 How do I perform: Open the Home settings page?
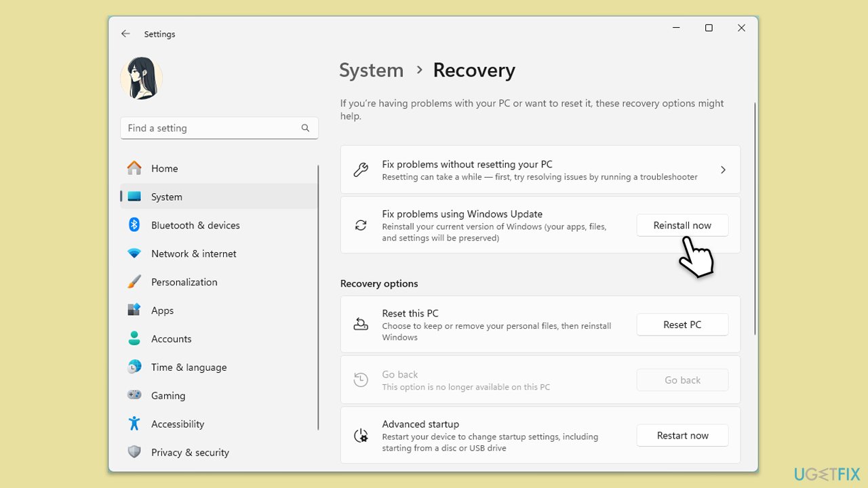pyautogui.click(x=164, y=168)
